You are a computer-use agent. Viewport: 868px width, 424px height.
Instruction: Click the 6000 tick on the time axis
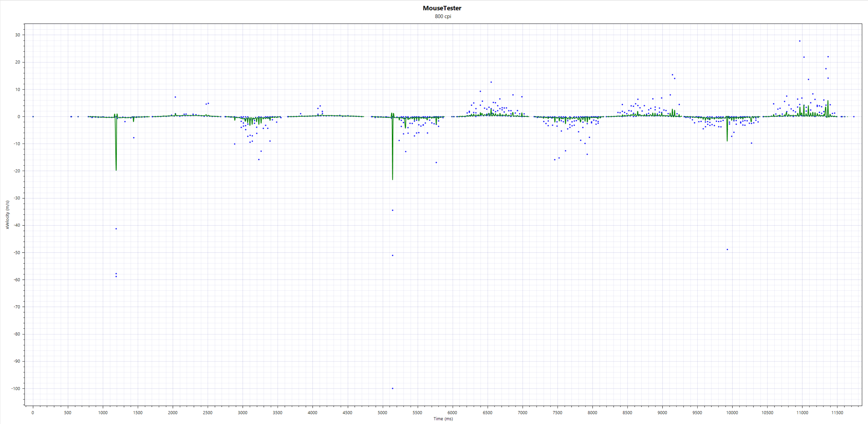[x=453, y=412]
